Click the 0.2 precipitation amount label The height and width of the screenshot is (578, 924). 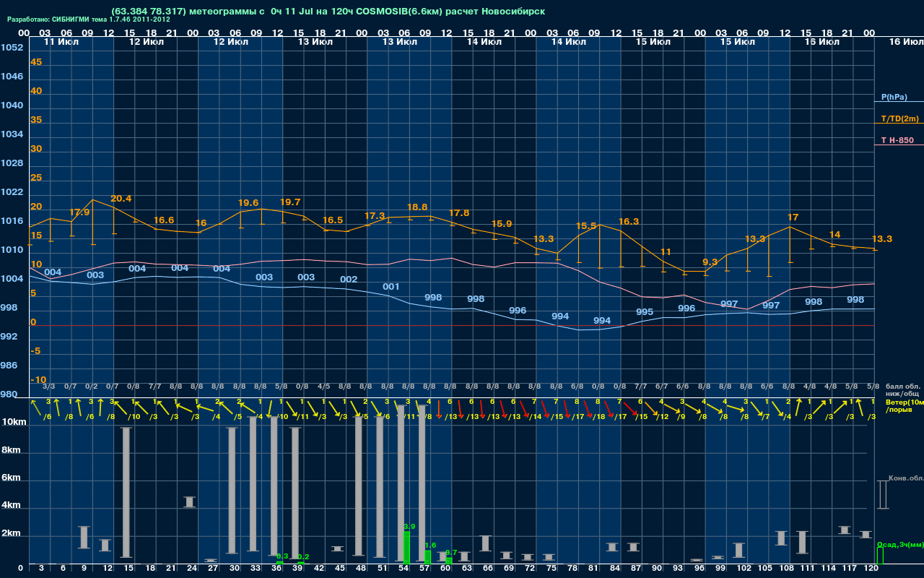[303, 557]
